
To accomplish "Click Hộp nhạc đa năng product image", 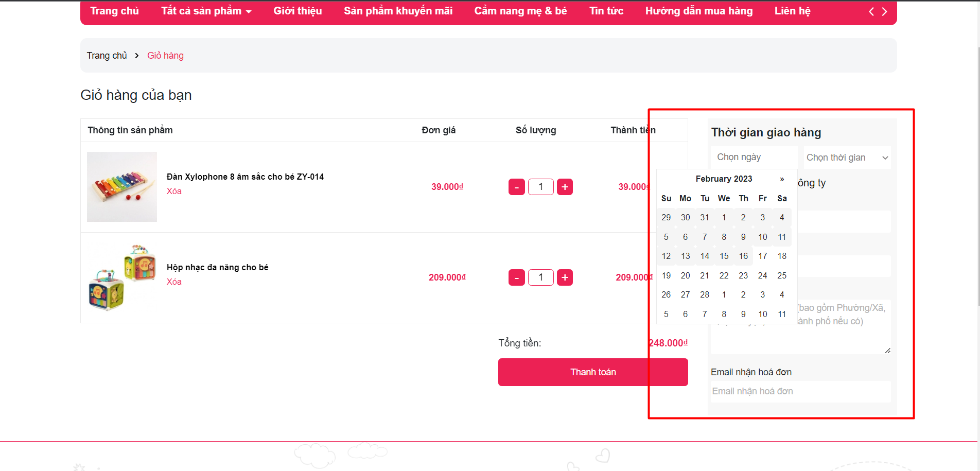I will click(x=122, y=277).
